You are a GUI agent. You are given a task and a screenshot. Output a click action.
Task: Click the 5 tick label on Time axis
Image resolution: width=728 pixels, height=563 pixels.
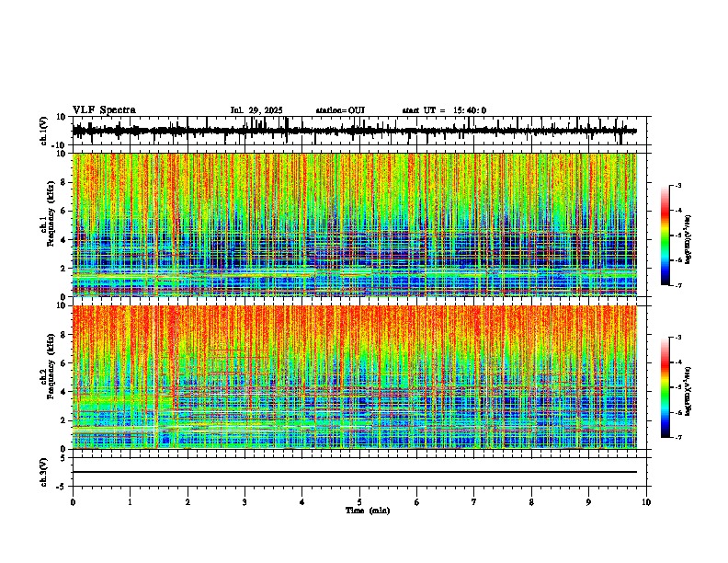(x=359, y=502)
